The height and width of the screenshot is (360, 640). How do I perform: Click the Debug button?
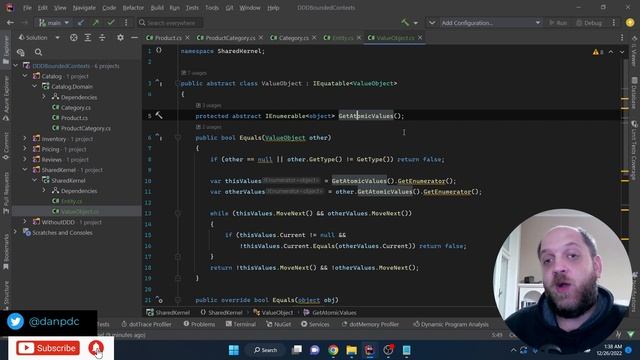pyautogui.click(x=589, y=23)
